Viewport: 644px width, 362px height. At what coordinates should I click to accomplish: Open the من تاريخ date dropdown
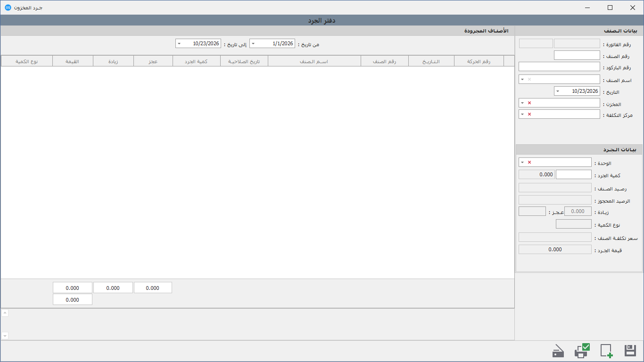pyautogui.click(x=253, y=43)
